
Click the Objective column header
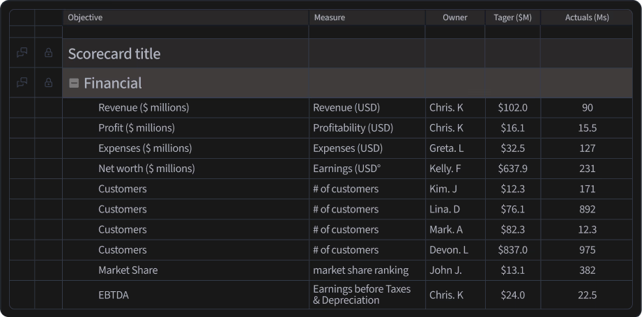[85, 17]
